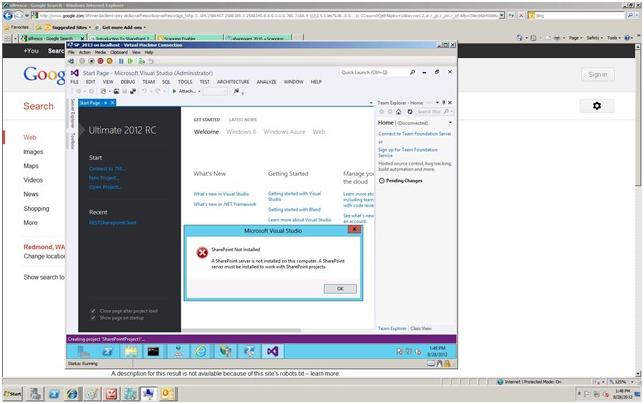Open Clipboard menu in VM Connection window

coord(119,53)
